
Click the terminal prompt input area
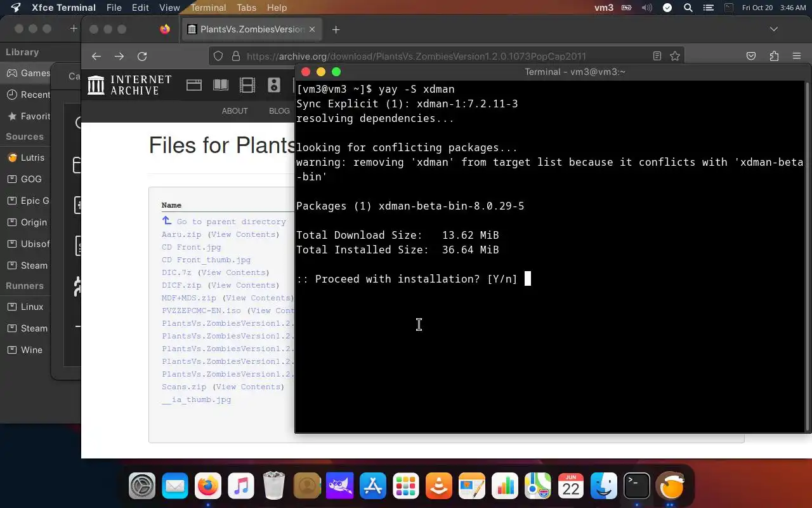(527, 279)
